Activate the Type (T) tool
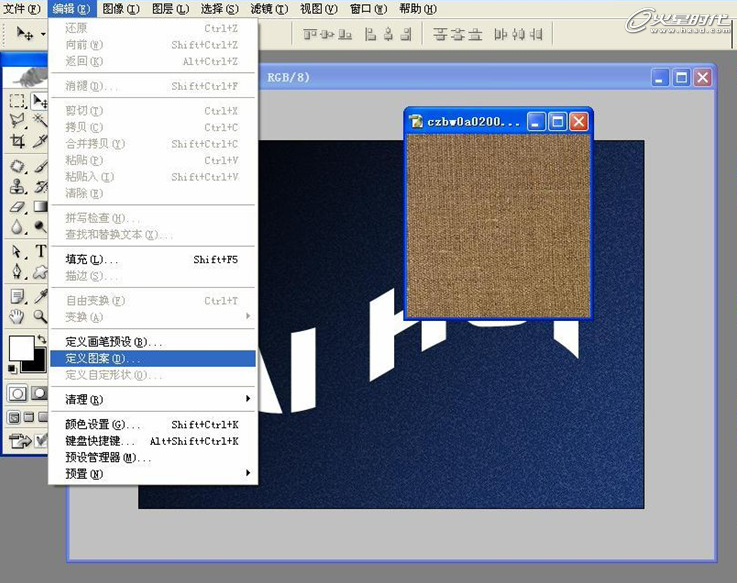Screen dimensions: 737x583 [41, 251]
